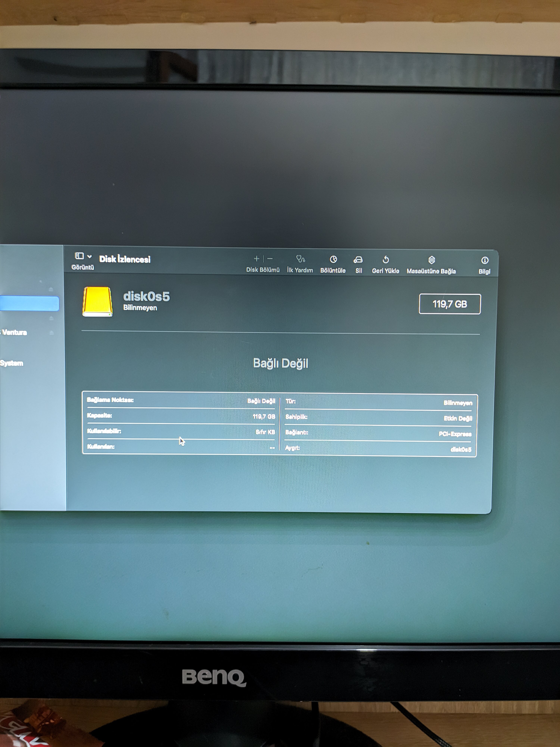This screenshot has height=747, width=560.
Task: Eject the volume beside Ventura
Action: tap(51, 333)
